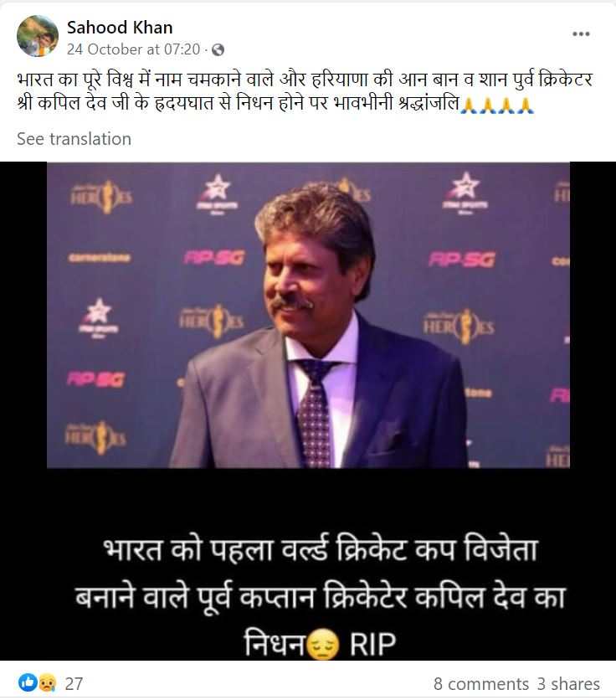Screen dimensions: 616x700
Task: Click the public globe audience icon
Action: point(218,49)
